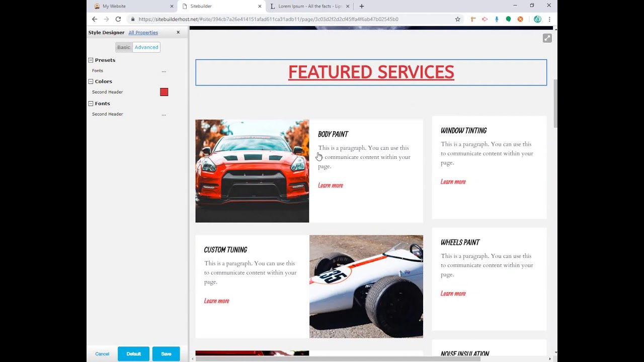Bookmark this page with the star icon

457,19
